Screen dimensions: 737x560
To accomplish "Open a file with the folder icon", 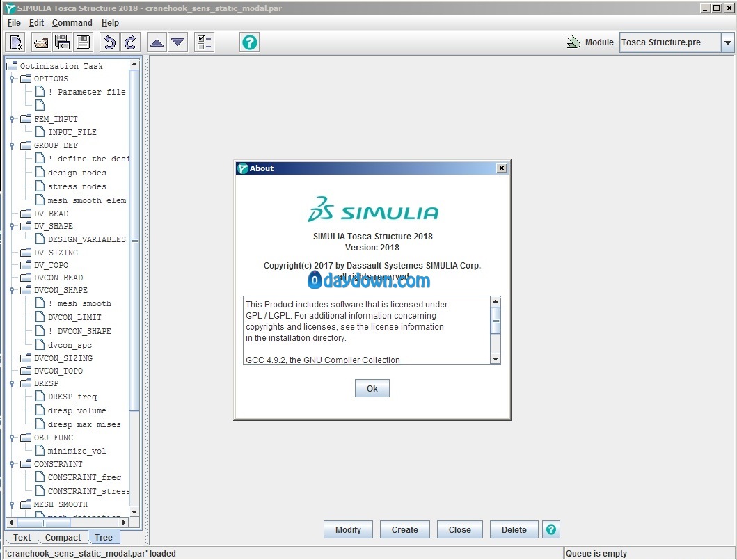I will (x=42, y=42).
